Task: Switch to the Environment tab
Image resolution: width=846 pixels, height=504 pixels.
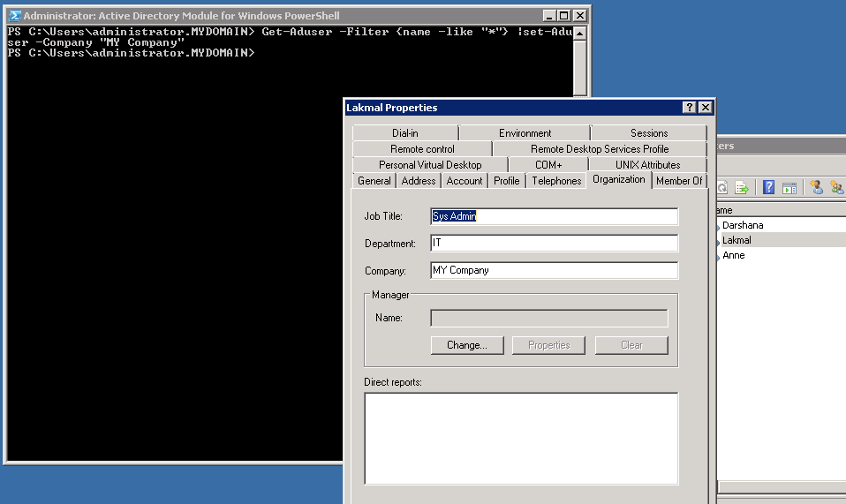Action: pos(525,133)
